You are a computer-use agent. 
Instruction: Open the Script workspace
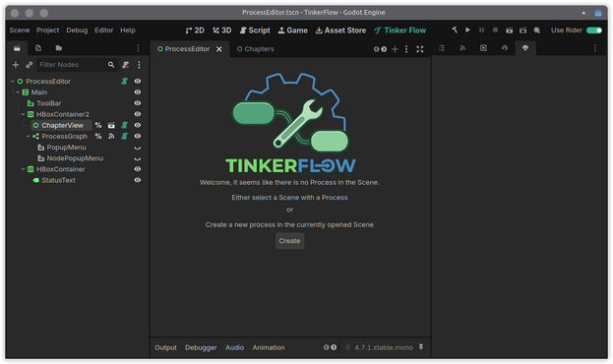(x=255, y=30)
